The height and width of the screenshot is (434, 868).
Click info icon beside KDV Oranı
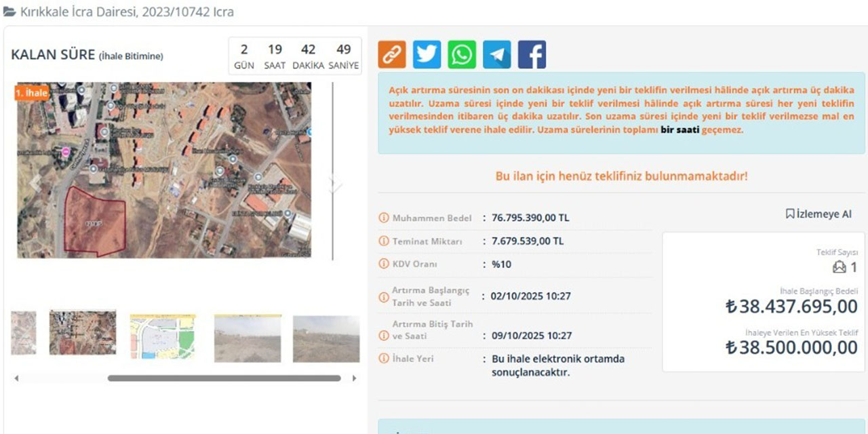point(384,264)
